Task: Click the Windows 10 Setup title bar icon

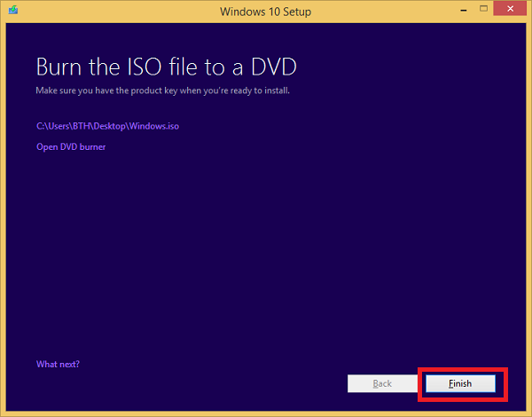Action: click(13, 10)
